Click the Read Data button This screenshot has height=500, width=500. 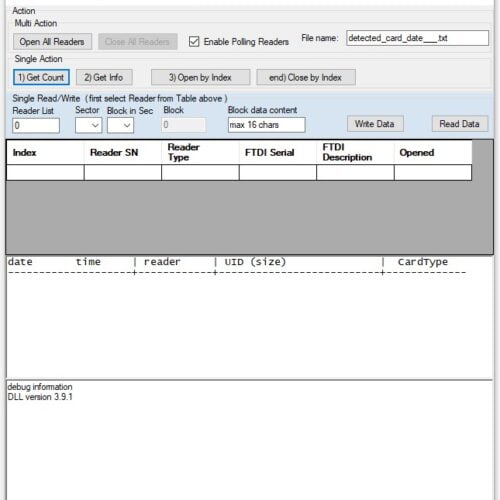coord(460,124)
